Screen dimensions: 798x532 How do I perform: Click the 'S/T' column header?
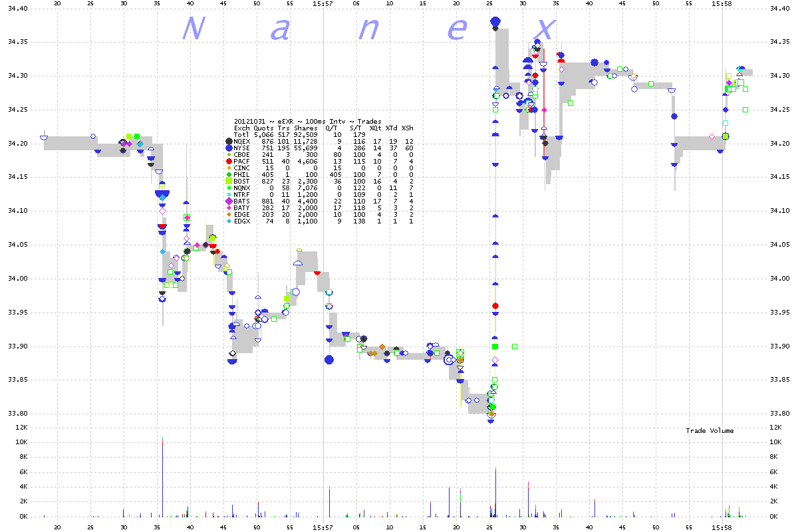tap(355, 128)
